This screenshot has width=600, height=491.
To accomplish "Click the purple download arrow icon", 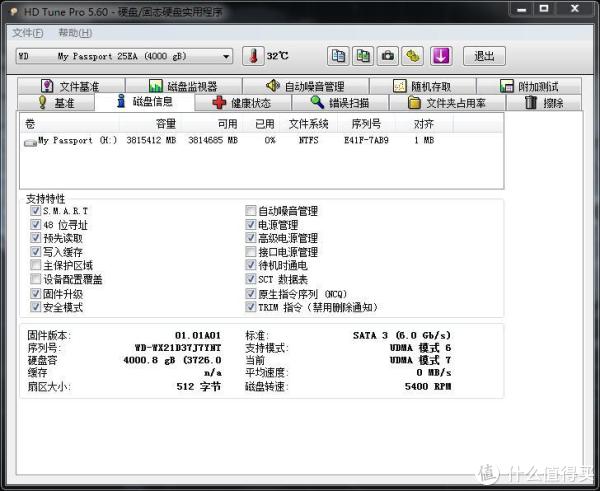I will 441,56.
